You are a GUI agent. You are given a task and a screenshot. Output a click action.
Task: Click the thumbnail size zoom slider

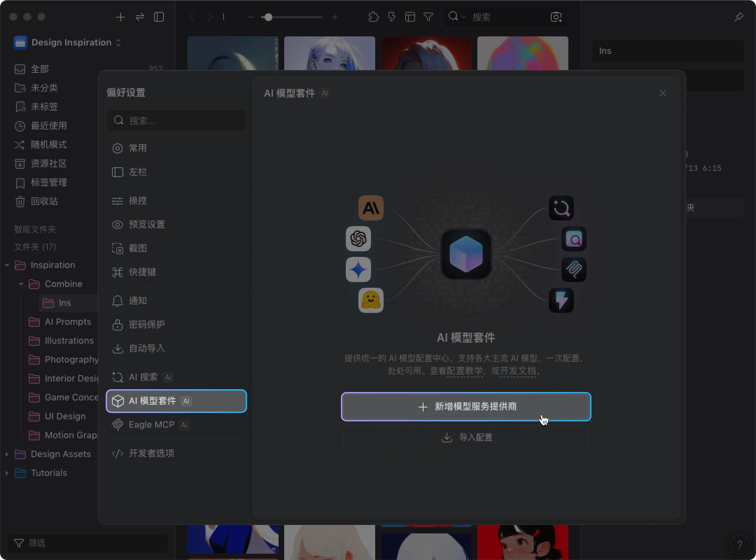[268, 17]
